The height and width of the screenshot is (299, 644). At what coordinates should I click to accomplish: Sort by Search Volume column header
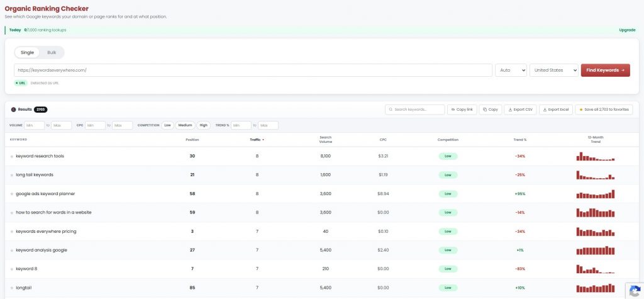(325, 139)
